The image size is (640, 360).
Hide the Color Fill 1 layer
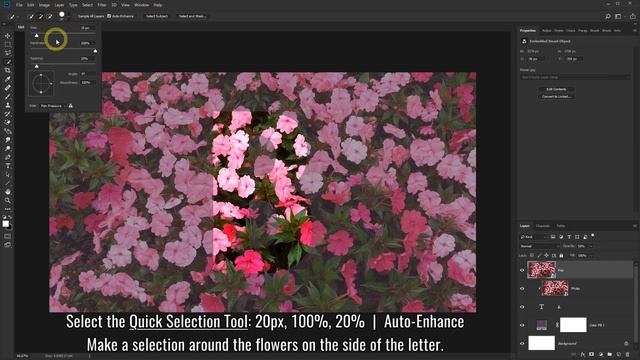[522, 325]
